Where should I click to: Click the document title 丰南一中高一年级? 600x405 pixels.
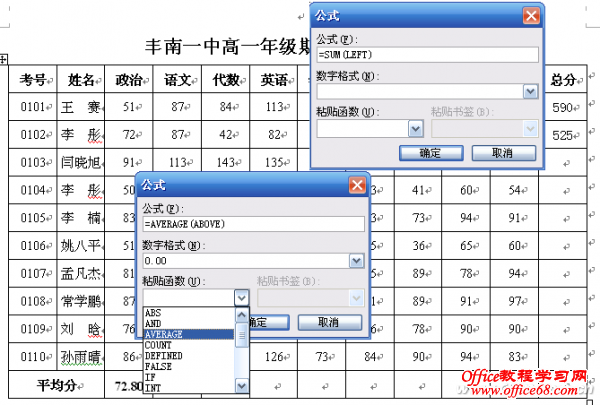(227, 47)
